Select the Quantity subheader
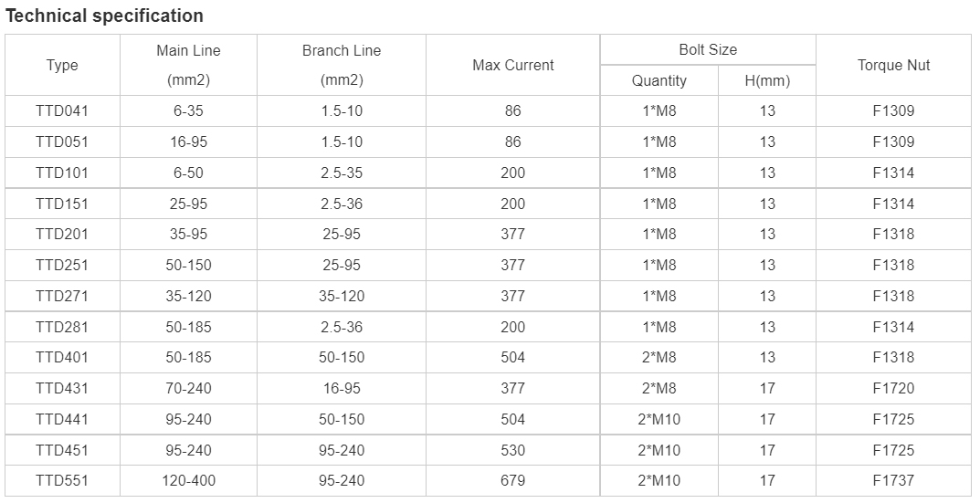The width and height of the screenshot is (980, 503). coord(659,80)
